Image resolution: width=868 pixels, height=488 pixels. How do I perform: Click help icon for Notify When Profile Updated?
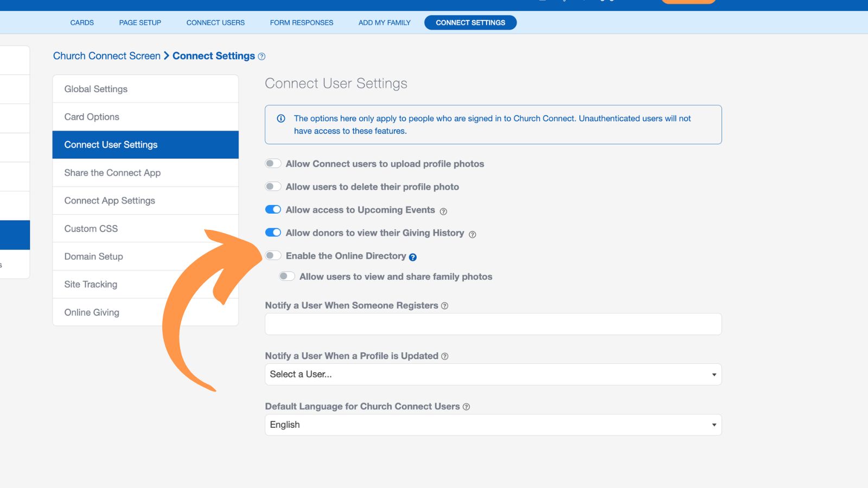[x=444, y=356]
